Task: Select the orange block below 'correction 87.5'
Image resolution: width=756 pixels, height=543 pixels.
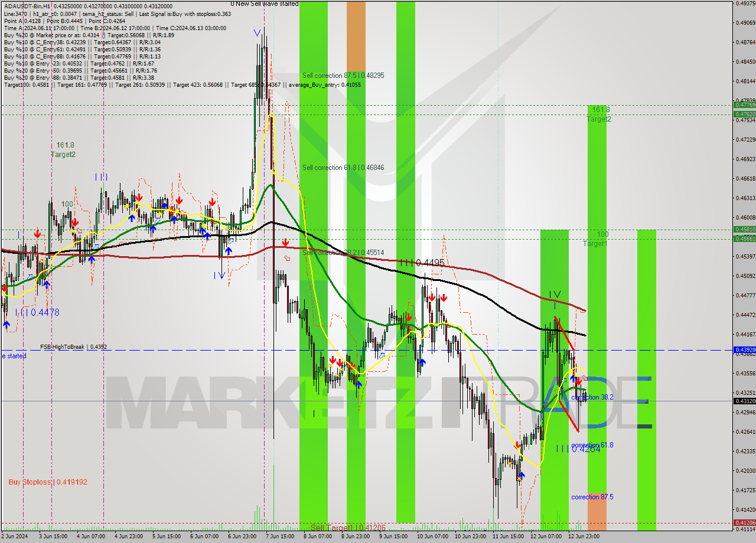Action: 597,512
